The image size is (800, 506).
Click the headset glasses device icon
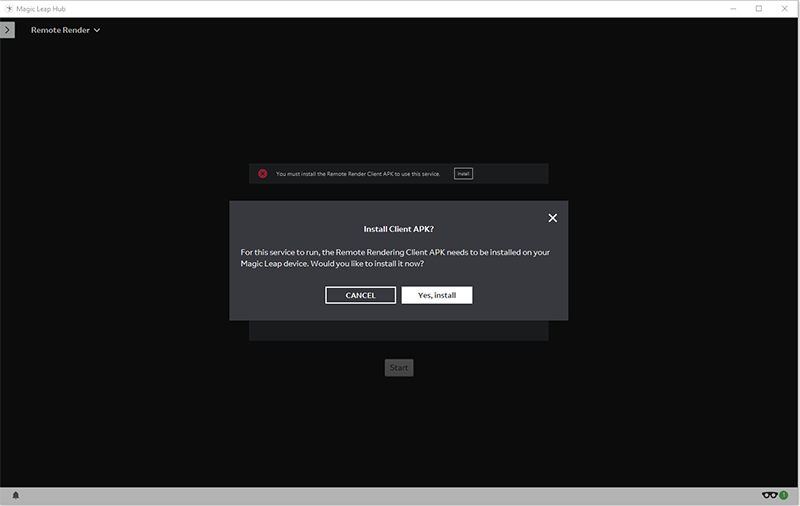pyautogui.click(x=769, y=495)
